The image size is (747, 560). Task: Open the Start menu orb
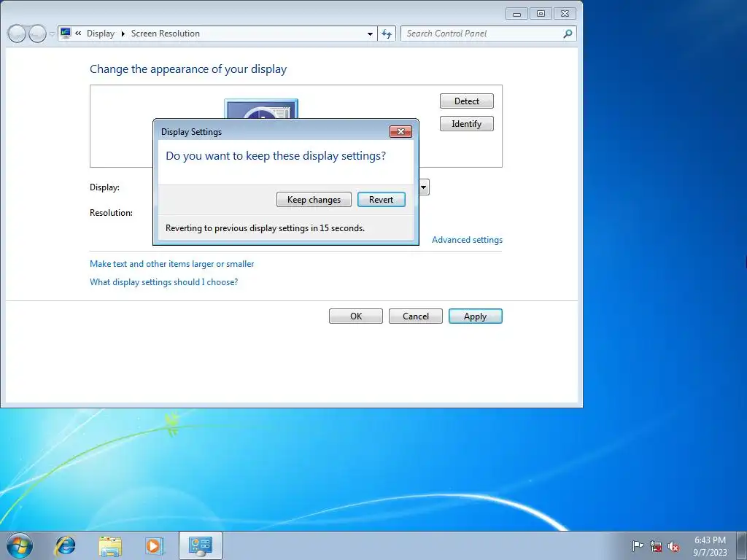coord(20,545)
